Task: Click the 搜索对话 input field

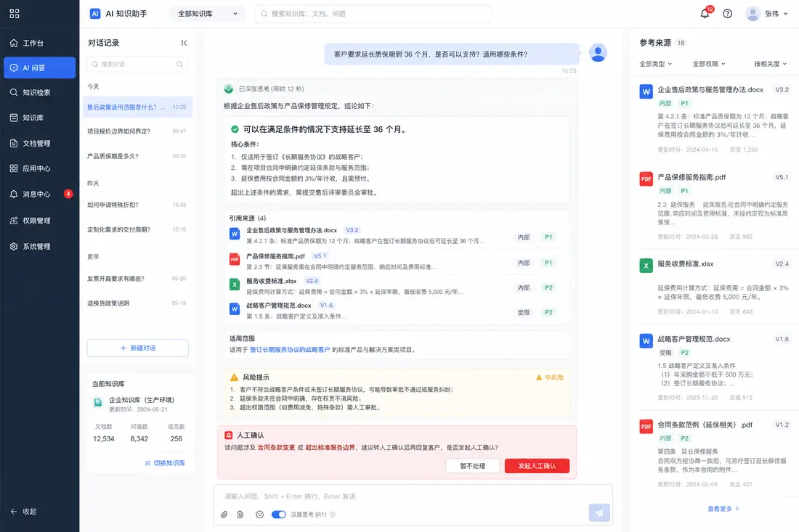Action: [x=137, y=64]
